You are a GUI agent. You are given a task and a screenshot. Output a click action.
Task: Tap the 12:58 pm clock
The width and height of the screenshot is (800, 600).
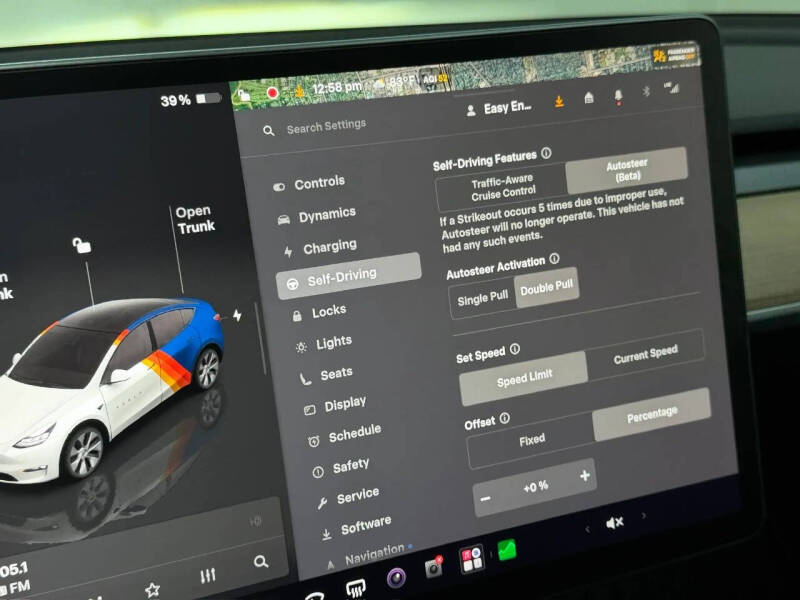pos(336,88)
